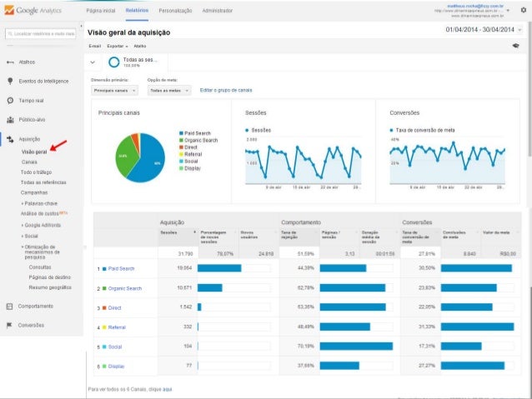The image size is (532, 399).
Task: Click the Aquisição arrow icon in sidebar
Action: click(10, 139)
